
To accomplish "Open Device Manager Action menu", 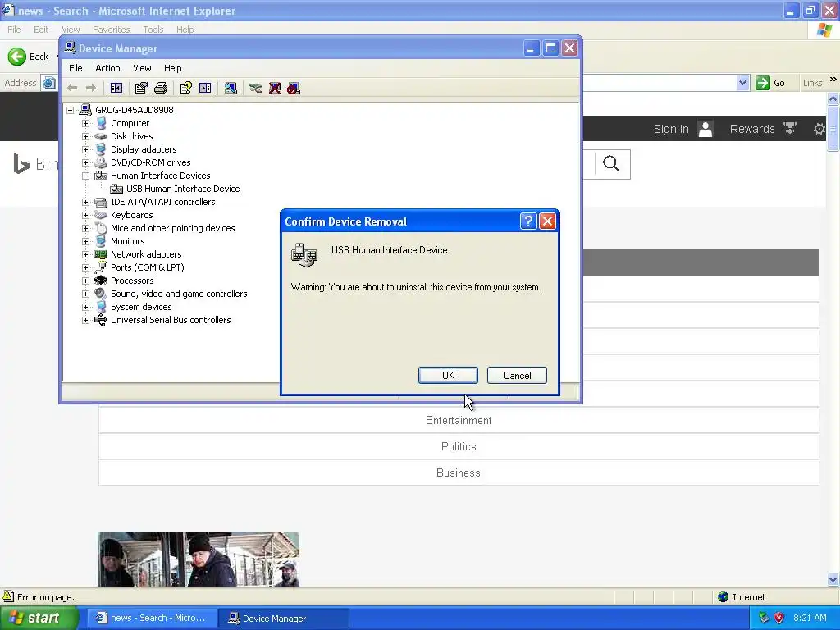I will (x=107, y=68).
